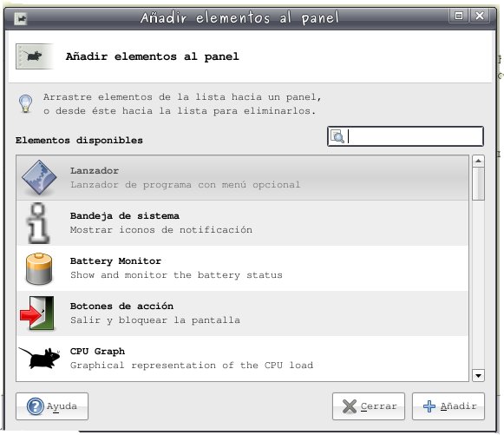
Task: Select the CPU Graph mouse icon
Action: [x=39, y=358]
